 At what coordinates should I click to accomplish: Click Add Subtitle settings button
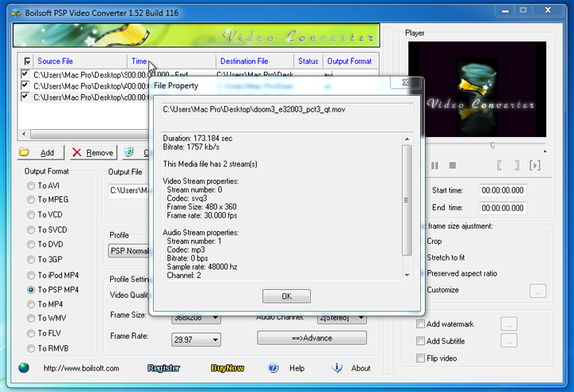(509, 341)
